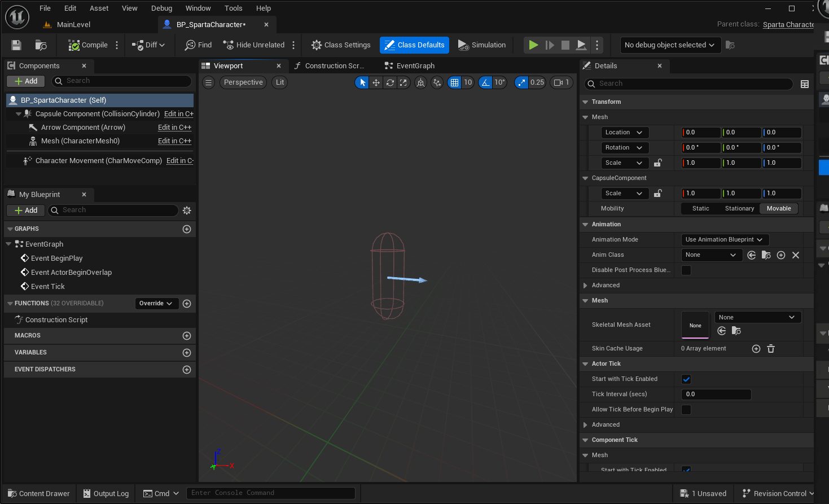The height and width of the screenshot is (504, 829).
Task: Check Disable Post Process Blueprint box
Action: click(x=686, y=270)
